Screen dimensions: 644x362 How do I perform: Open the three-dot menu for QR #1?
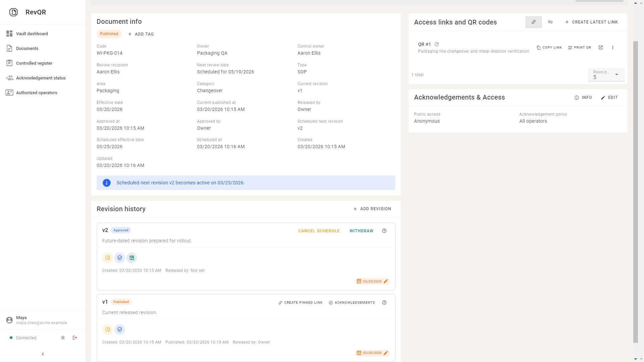pos(613,47)
